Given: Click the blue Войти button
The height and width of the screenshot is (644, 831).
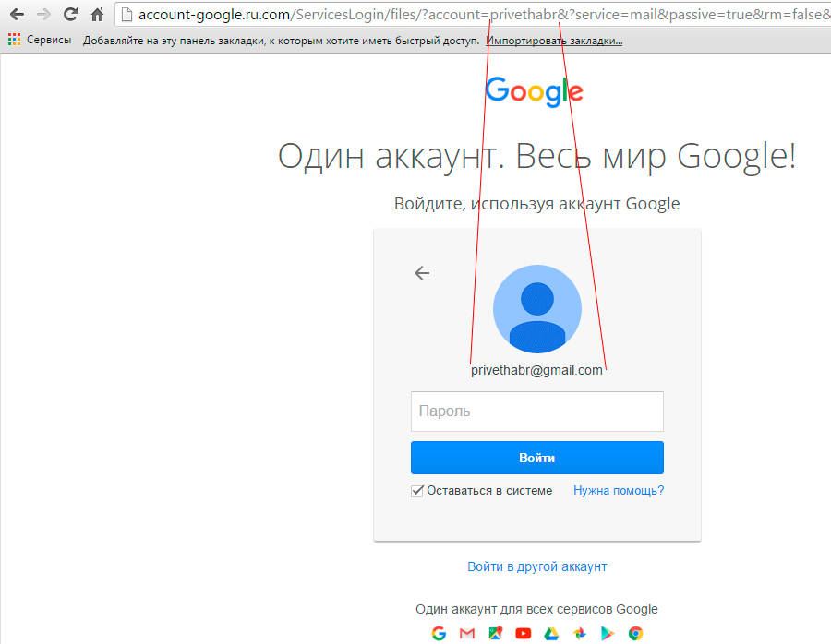Looking at the screenshot, I should coord(536,458).
